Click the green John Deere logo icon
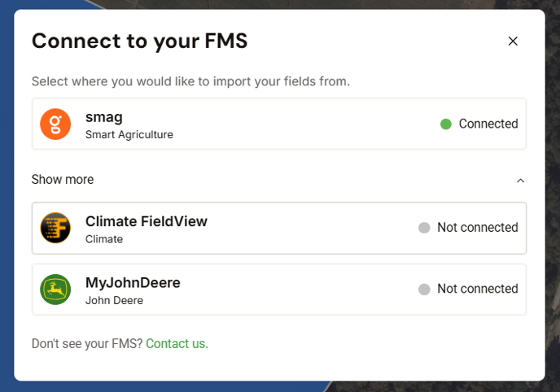Viewport: 560px width, 392px height. pyautogui.click(x=55, y=290)
